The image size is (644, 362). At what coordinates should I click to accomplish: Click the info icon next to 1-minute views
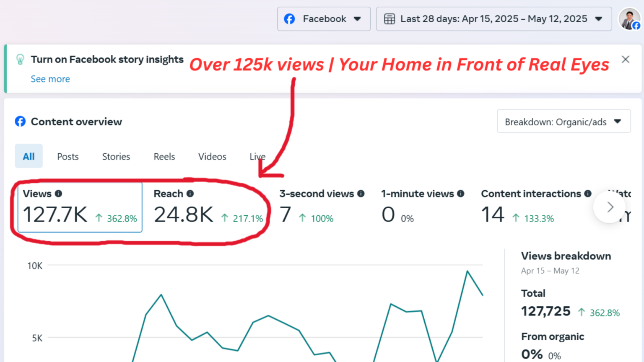point(460,194)
